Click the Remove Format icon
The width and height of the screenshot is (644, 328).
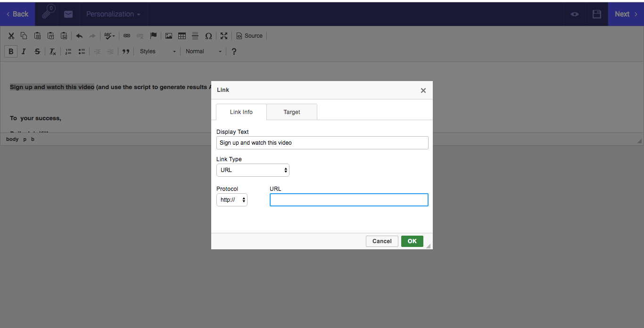[53, 51]
